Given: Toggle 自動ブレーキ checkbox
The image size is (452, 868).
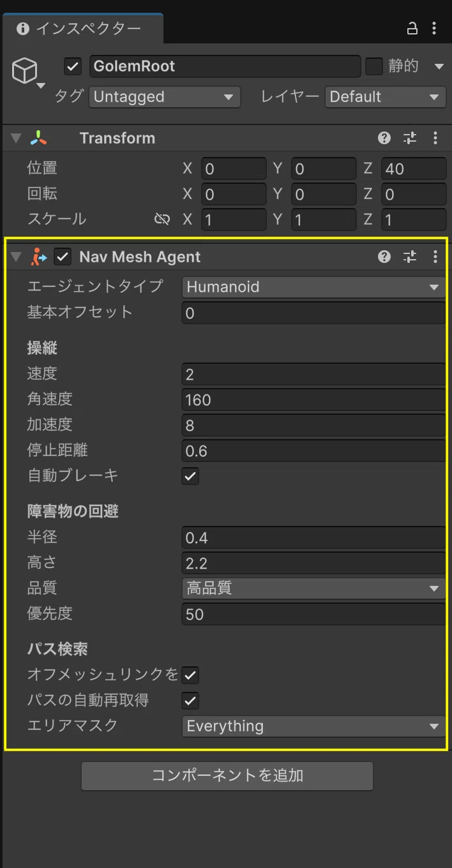Looking at the screenshot, I should point(190,476).
